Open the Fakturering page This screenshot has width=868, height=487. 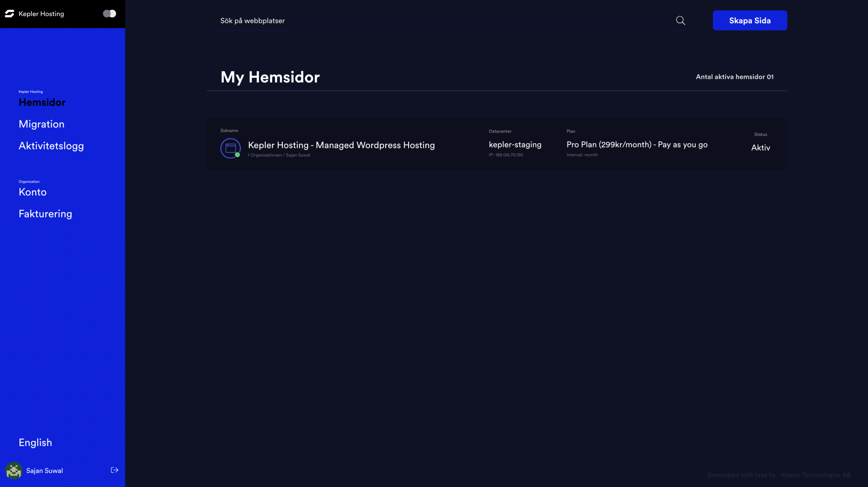(x=45, y=213)
